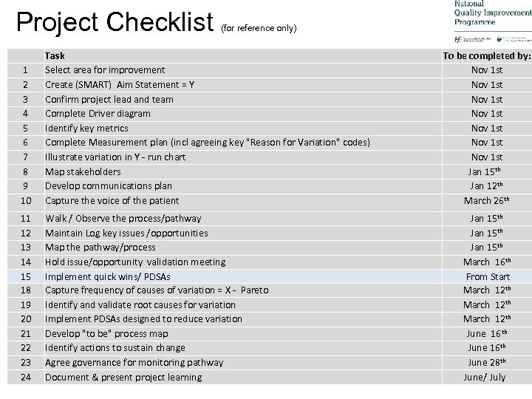532x399 pixels.
Task: Select the Task column header
Action: pyautogui.click(x=55, y=55)
